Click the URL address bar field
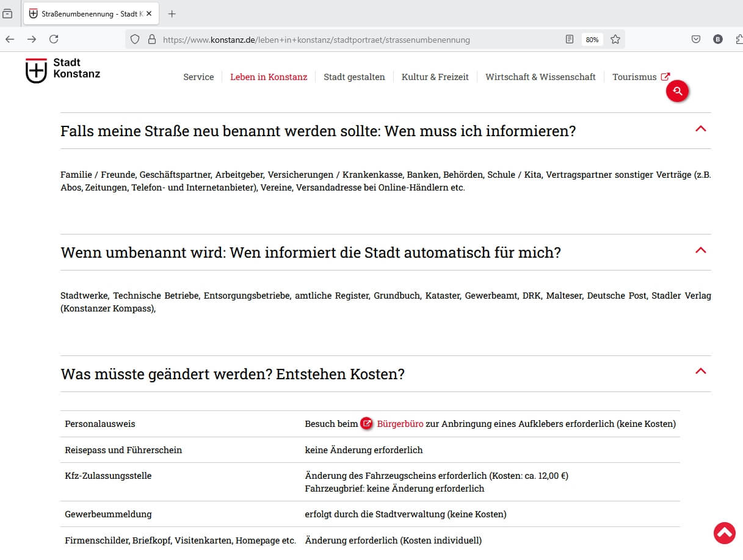Image resolution: width=743 pixels, height=560 pixels. coord(360,40)
